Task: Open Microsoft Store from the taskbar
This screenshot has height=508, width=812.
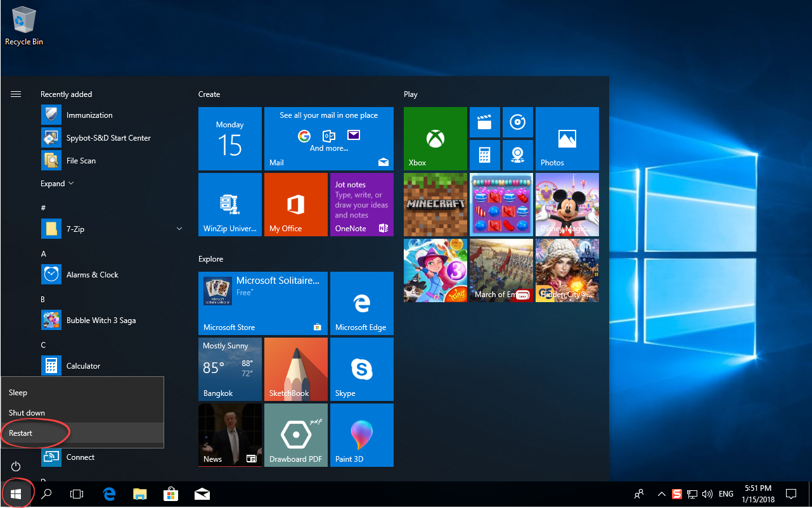Action: coord(171,494)
